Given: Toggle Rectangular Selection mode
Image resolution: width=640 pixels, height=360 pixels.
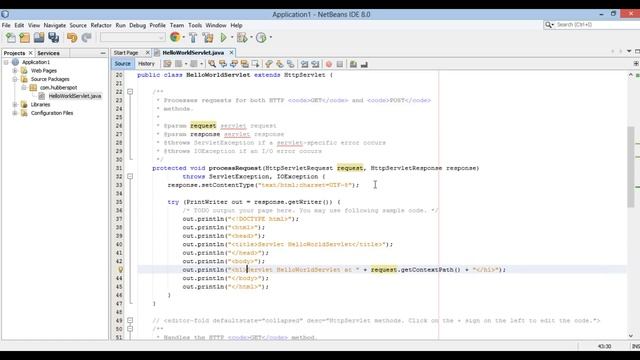Looking at the screenshot, I should (256, 64).
